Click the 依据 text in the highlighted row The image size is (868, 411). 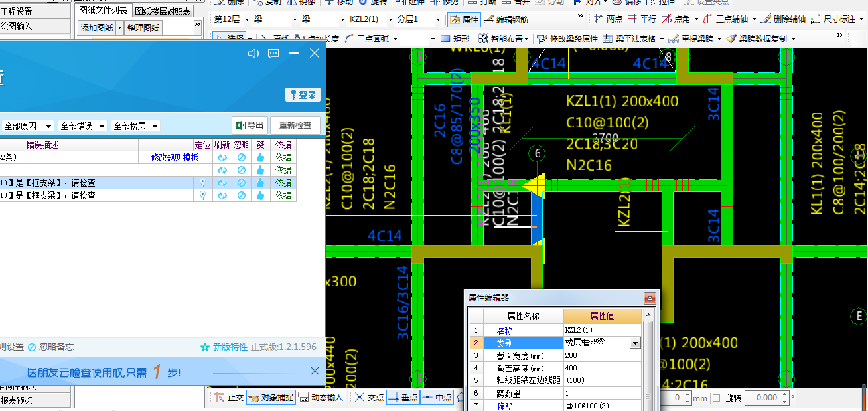pos(283,183)
